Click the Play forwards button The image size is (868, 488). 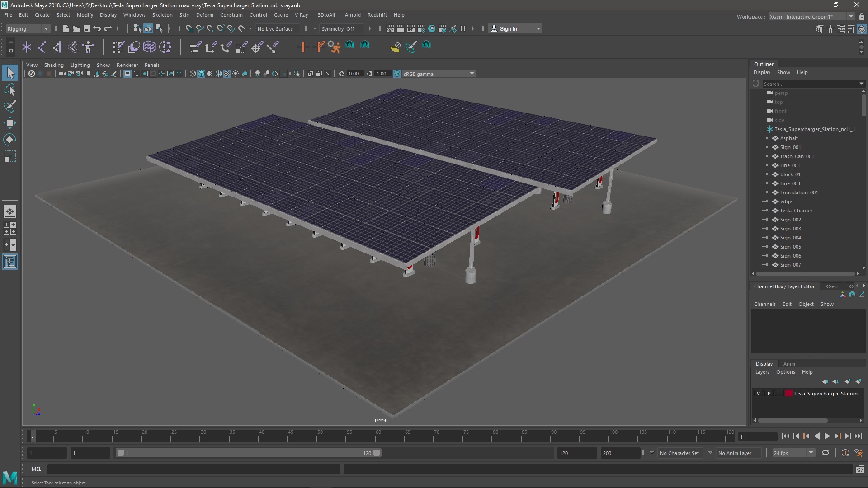[827, 436]
